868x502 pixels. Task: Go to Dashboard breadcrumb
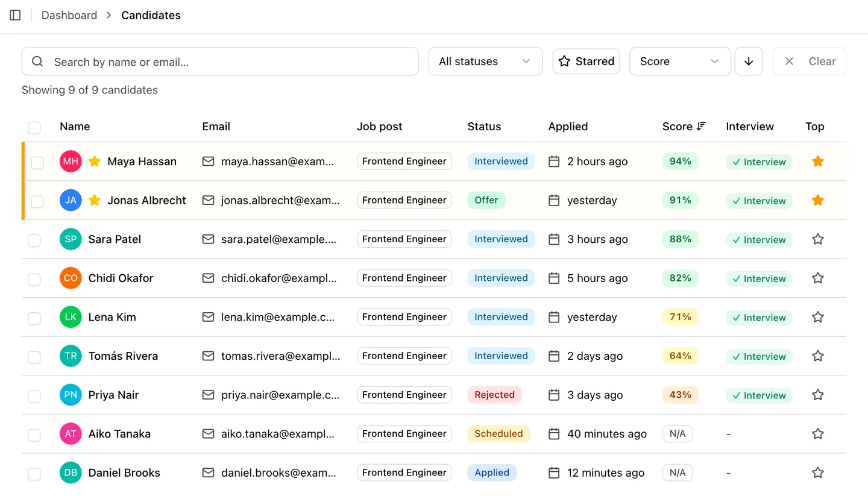(69, 15)
